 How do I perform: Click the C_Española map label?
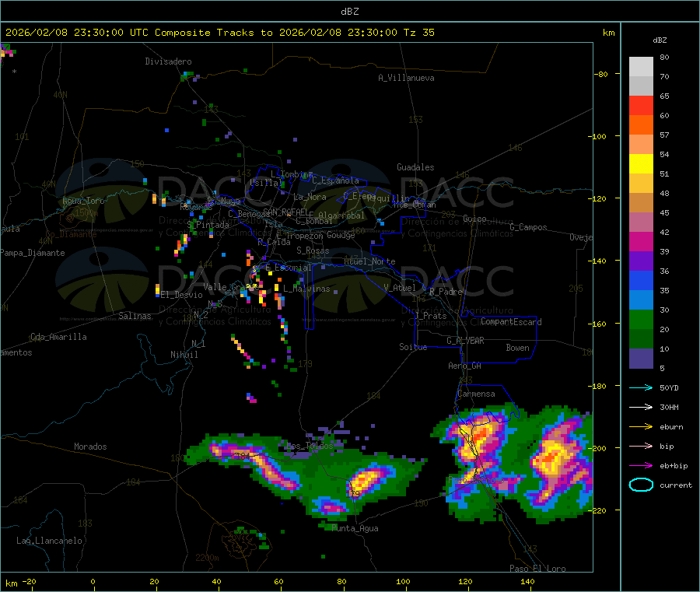tap(335, 180)
